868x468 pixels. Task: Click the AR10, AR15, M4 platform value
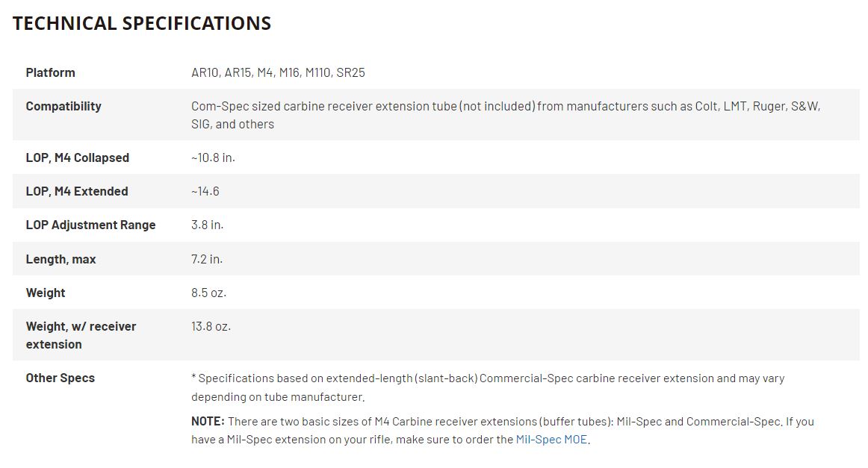278,72
